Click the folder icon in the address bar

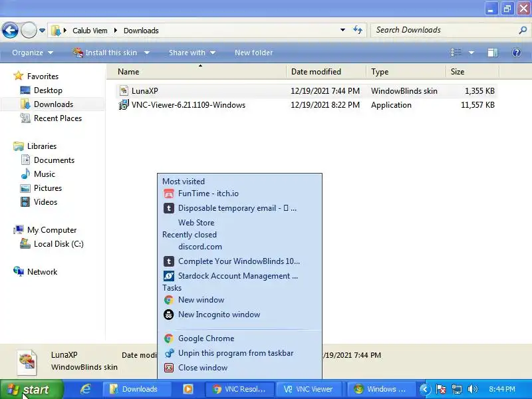tap(56, 31)
